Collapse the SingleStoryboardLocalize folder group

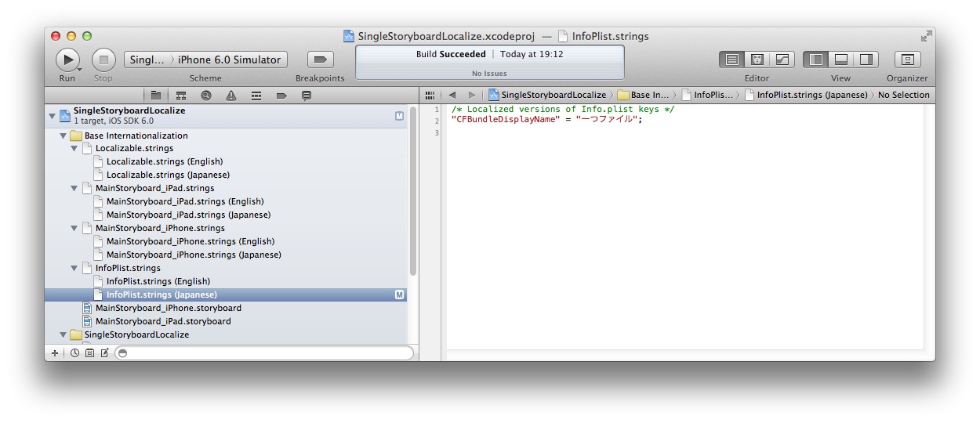(x=64, y=334)
